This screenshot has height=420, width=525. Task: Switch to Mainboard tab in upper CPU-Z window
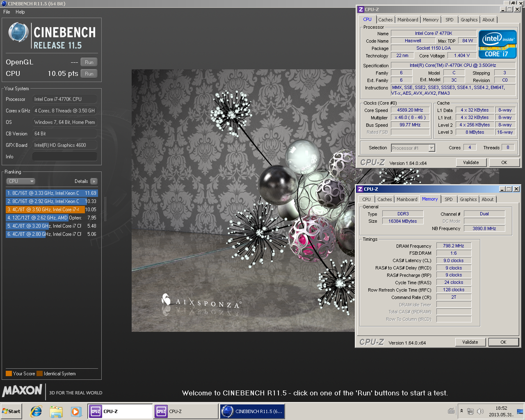pos(408,20)
